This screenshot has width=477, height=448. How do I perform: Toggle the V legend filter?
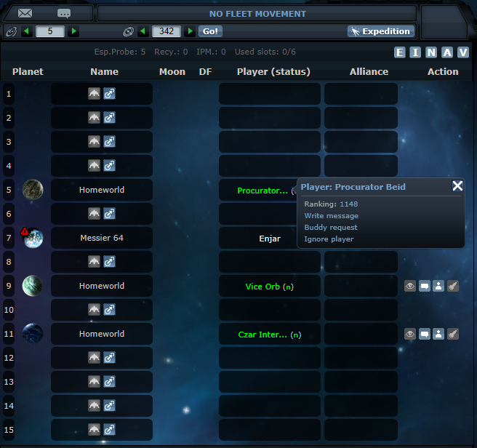(x=463, y=52)
